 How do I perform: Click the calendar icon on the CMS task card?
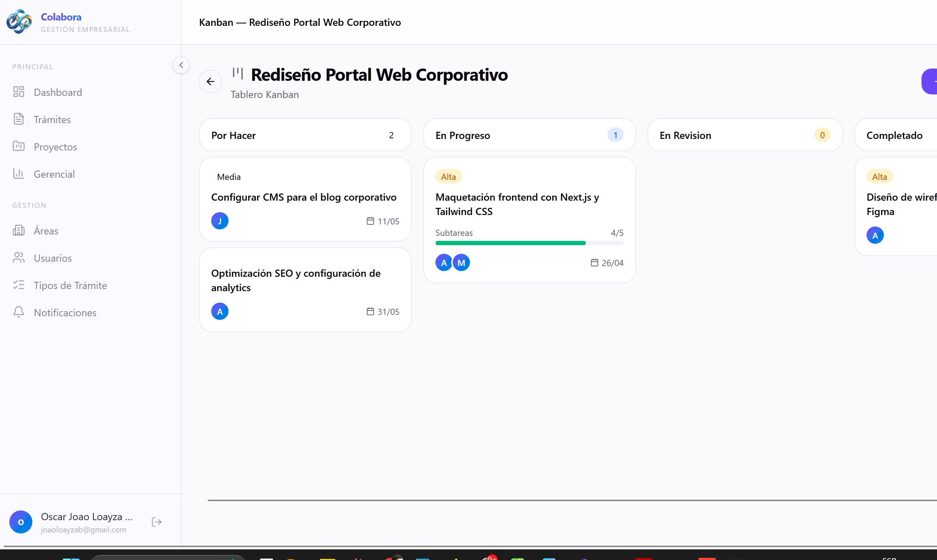click(370, 221)
